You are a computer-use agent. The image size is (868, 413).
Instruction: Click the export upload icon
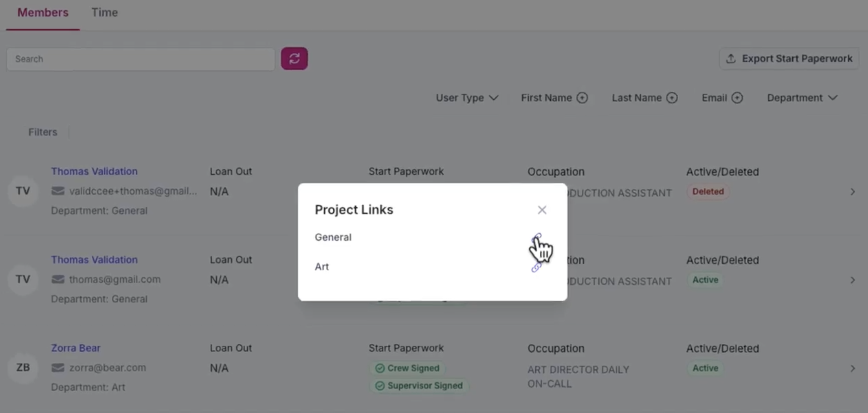pos(731,58)
